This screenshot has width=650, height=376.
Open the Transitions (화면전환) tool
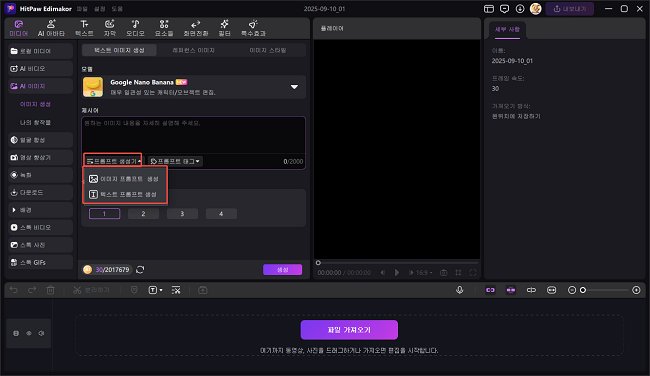196,28
